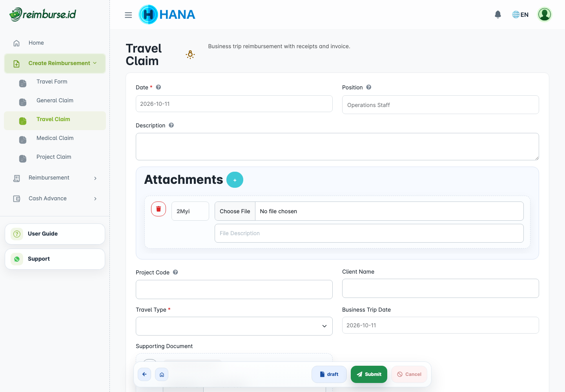Click the Position help question icon
Viewport: 565px width, 392px height.
click(x=369, y=87)
